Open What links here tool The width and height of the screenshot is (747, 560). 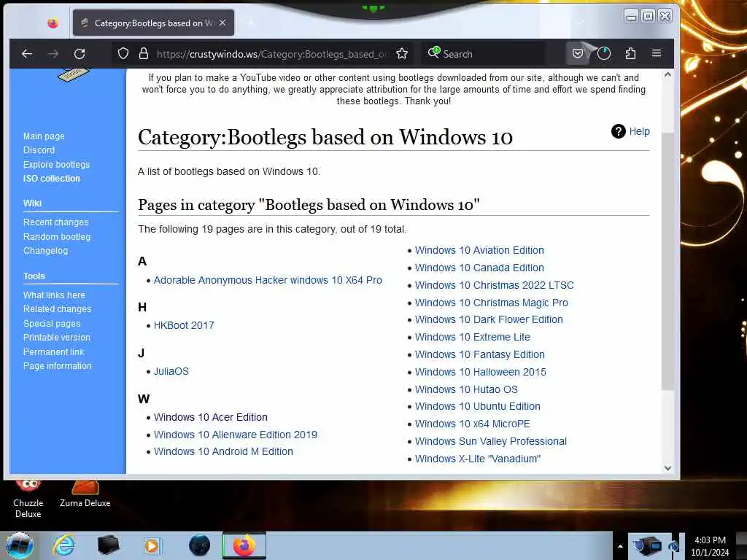click(x=54, y=295)
